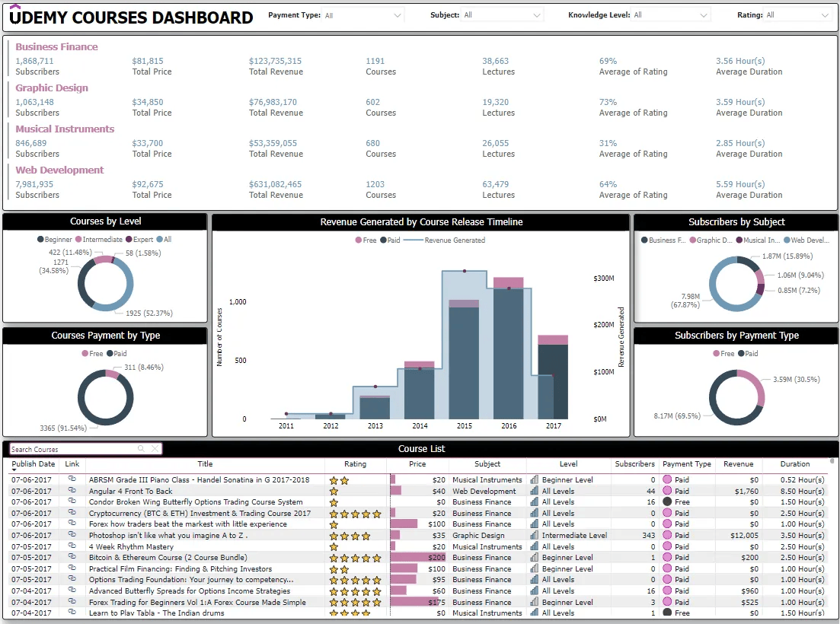The height and width of the screenshot is (624, 840).
Task: Click the magnifier icon in Search Courses box
Action: [x=141, y=449]
